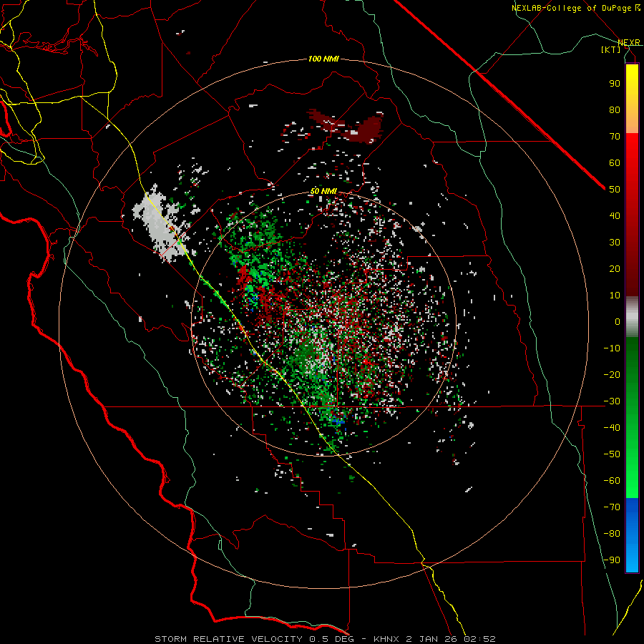
Task: Click the -50 value on velocity scale
Action: click(612, 454)
